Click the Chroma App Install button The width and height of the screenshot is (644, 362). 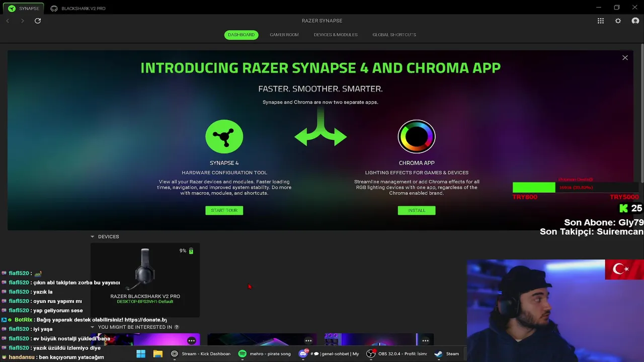point(417,210)
